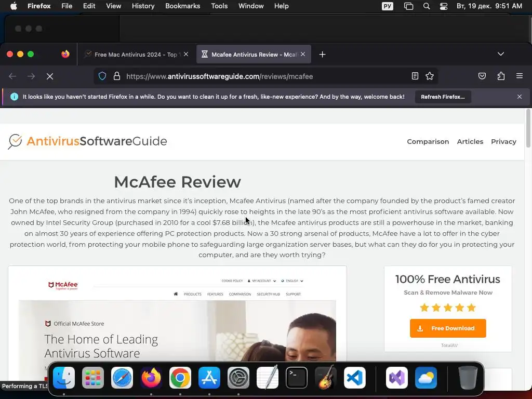This screenshot has height=399, width=532.
Task: Click the AntivirusSoftwareGuide logo
Action: [87, 141]
